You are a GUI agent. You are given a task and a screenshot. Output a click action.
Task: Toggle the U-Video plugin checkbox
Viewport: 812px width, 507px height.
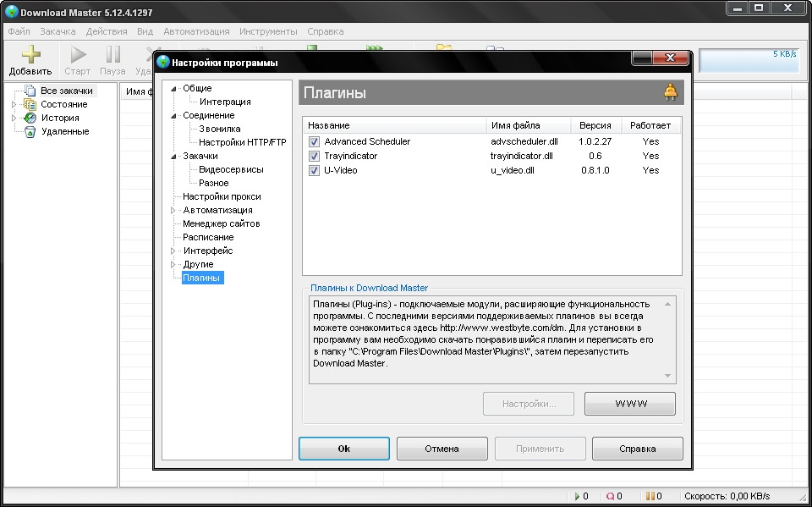point(314,171)
